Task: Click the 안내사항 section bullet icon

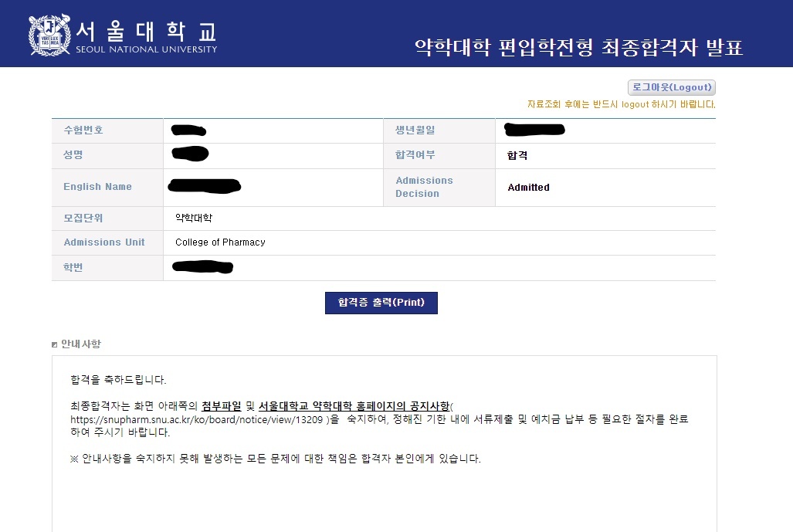Action: click(x=55, y=344)
